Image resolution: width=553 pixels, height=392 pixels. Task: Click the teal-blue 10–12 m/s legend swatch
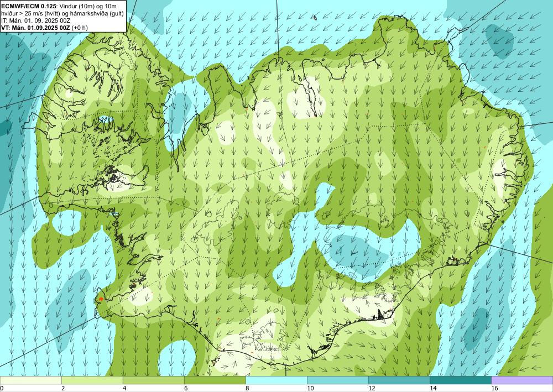pos(337,380)
